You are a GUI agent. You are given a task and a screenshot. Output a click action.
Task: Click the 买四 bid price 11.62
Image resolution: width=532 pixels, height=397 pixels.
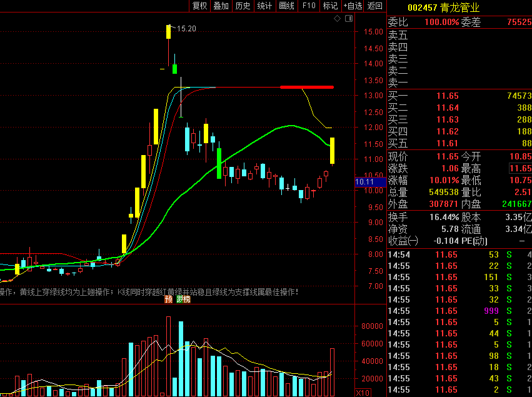click(x=448, y=132)
